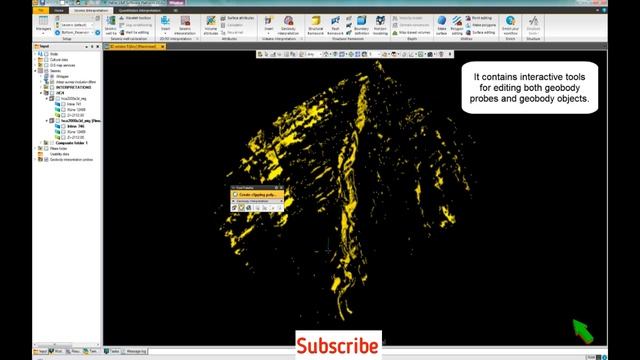Click the Make surface icon
640x360 pixels.
(442, 25)
